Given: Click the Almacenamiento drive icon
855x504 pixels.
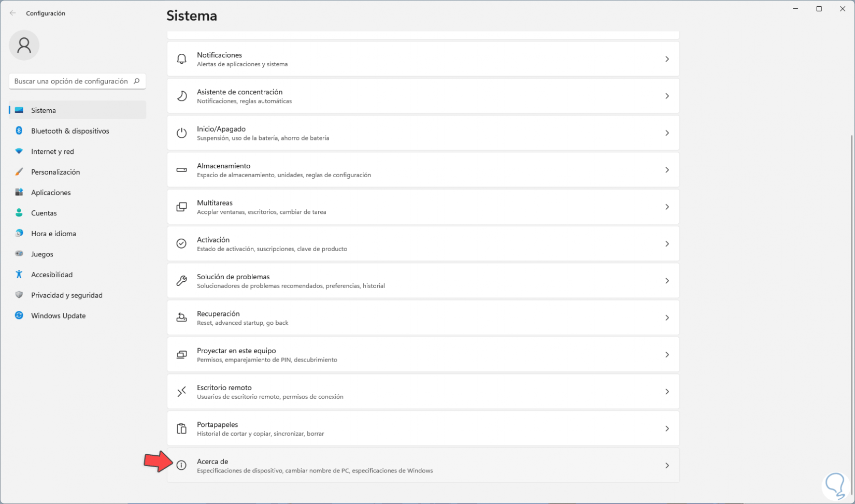Looking at the screenshot, I should click(x=181, y=170).
